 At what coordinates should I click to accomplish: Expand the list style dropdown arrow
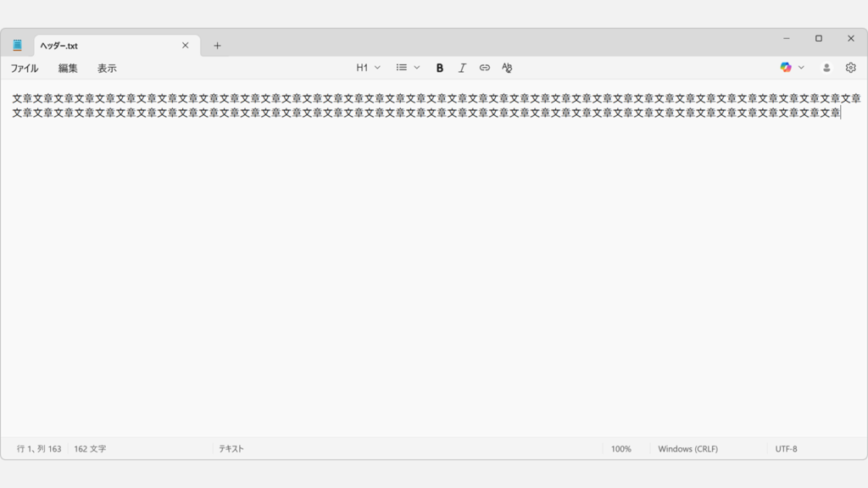417,68
